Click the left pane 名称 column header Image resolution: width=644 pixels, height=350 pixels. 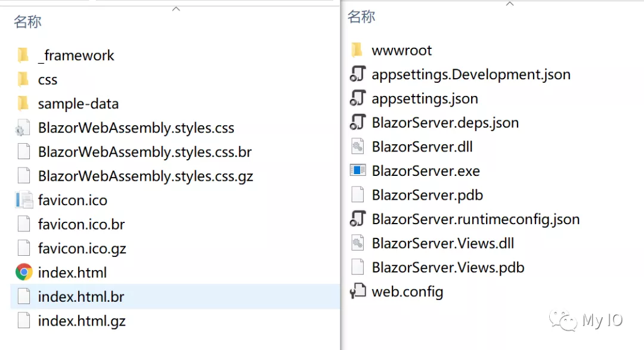26,21
